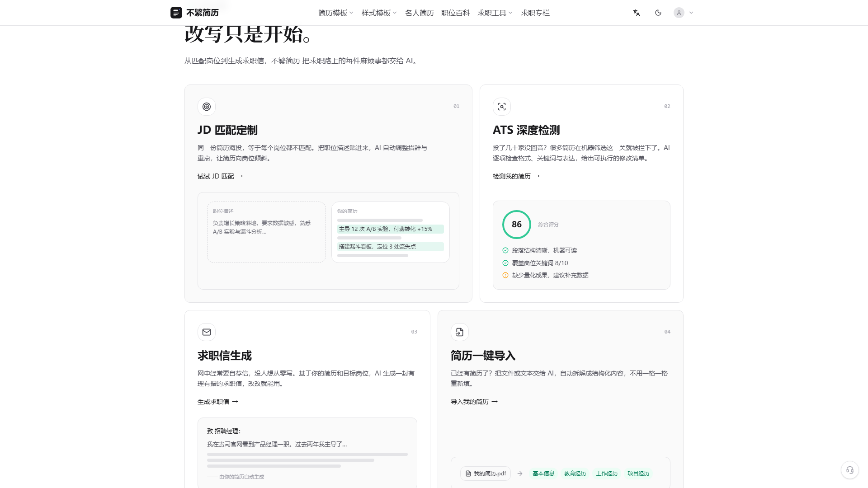Click the 基本信息 tag
The image size is (868, 488).
tap(543, 474)
